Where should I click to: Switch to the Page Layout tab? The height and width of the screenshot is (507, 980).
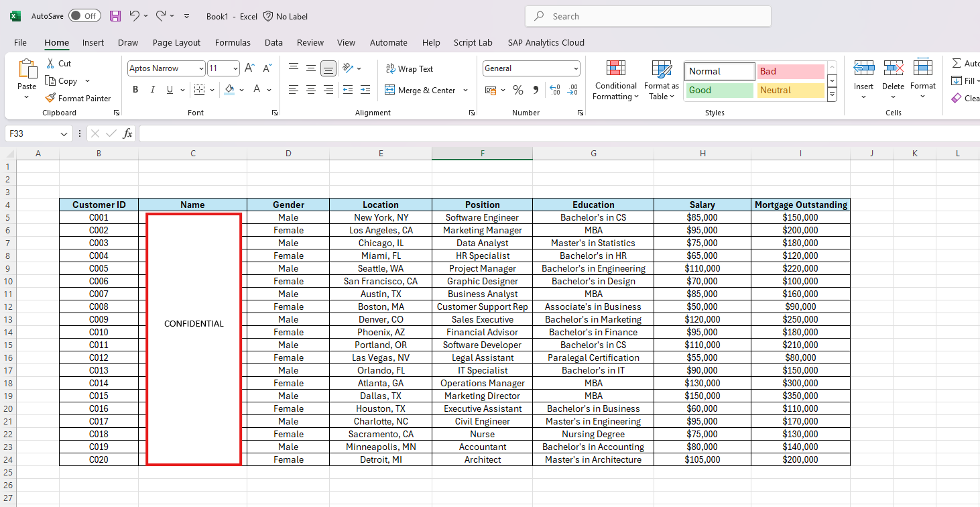pos(176,42)
